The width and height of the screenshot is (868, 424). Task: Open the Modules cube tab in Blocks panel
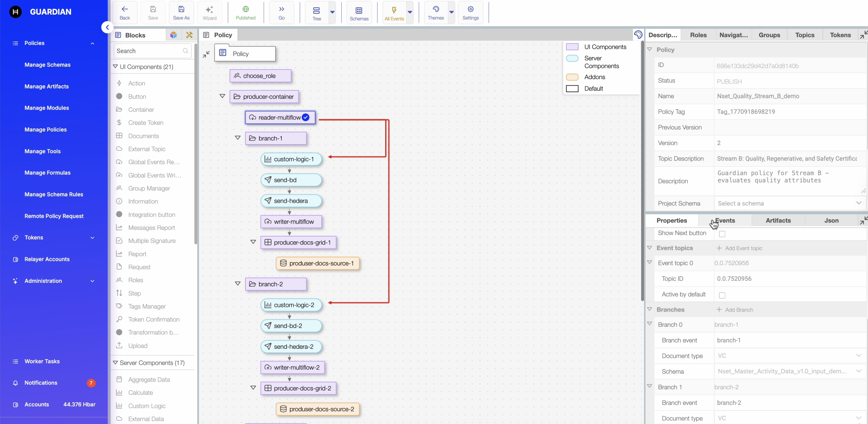click(x=173, y=35)
